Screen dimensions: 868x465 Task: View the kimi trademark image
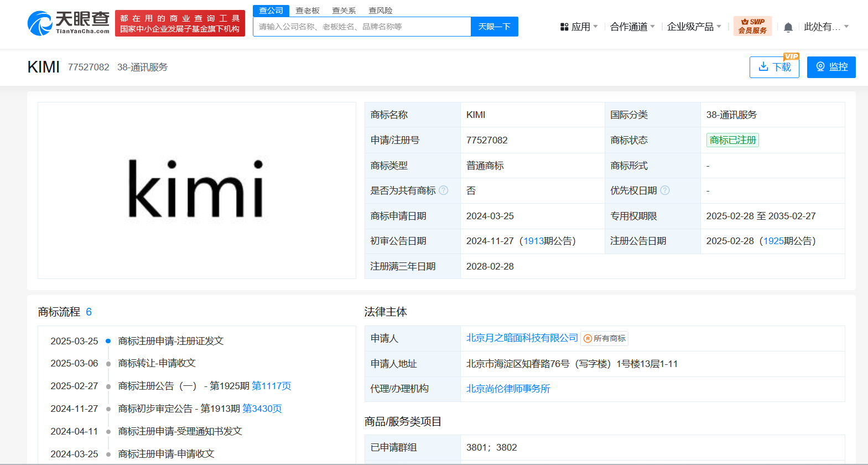pos(196,190)
